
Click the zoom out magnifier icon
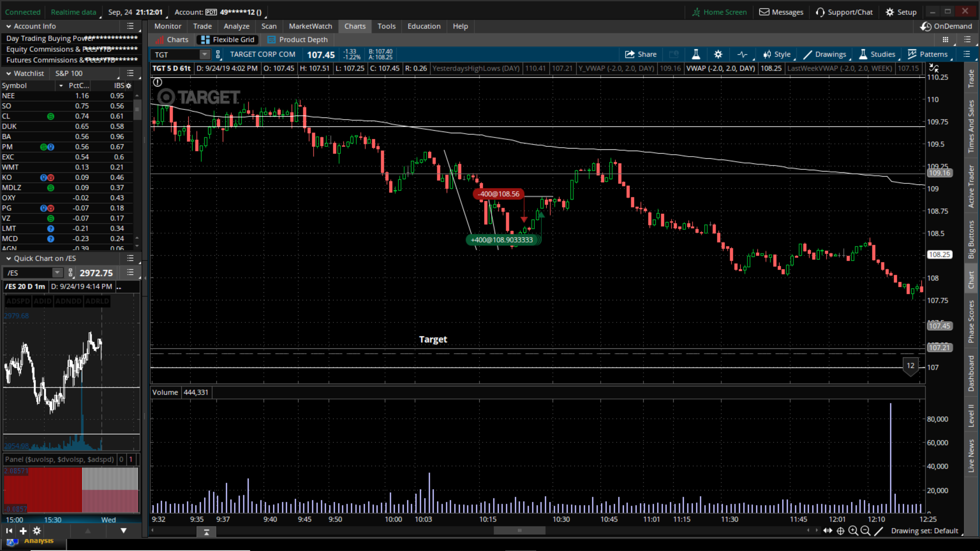[865, 531]
